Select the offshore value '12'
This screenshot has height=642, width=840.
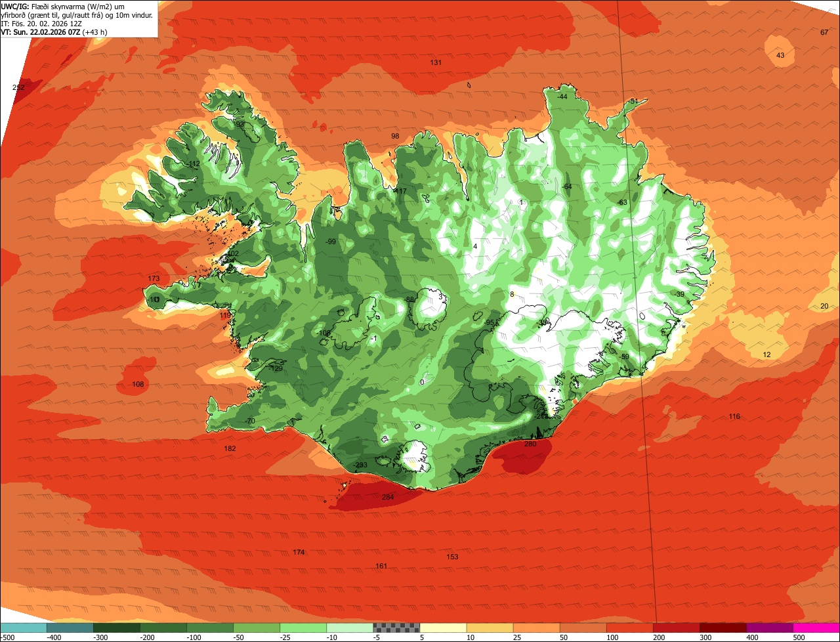[766, 354]
